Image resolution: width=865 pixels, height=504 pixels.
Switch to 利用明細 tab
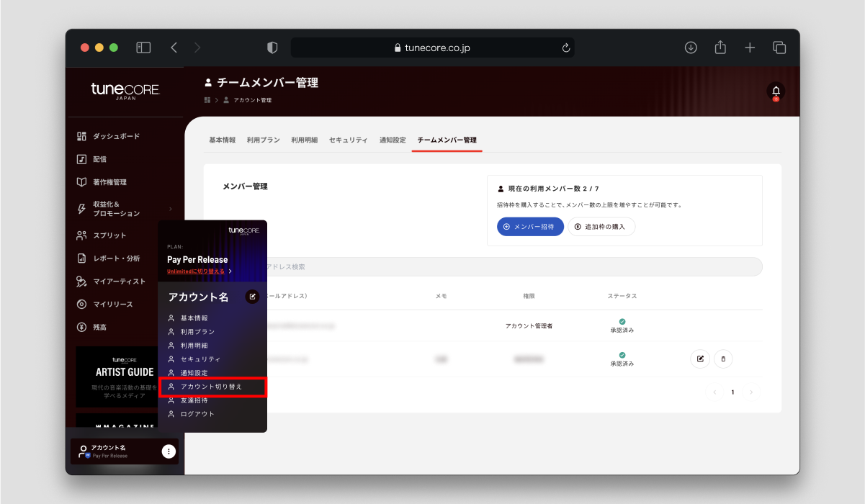[304, 140]
